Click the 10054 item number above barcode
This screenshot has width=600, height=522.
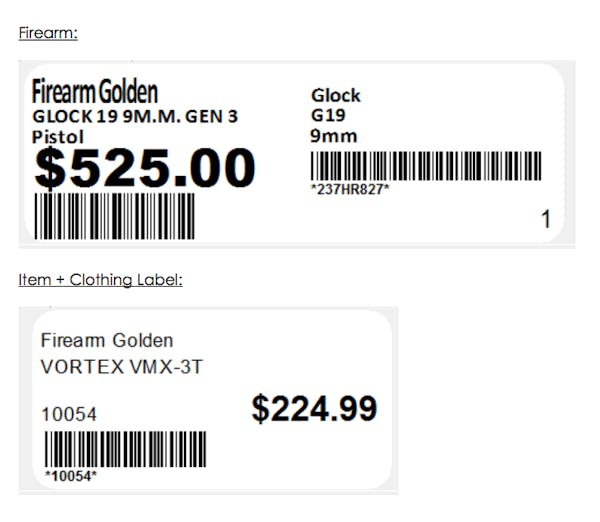69,414
